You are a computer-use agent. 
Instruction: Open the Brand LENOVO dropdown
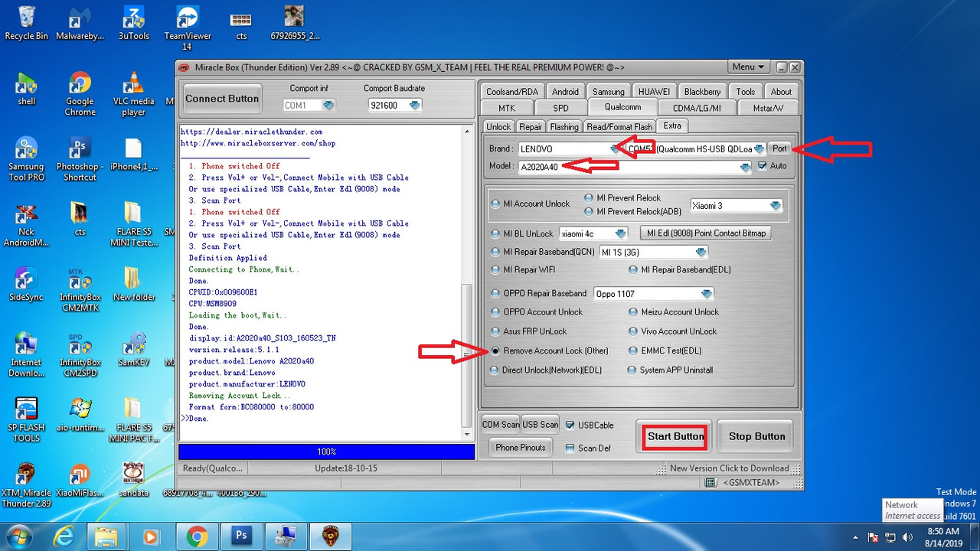click(614, 148)
